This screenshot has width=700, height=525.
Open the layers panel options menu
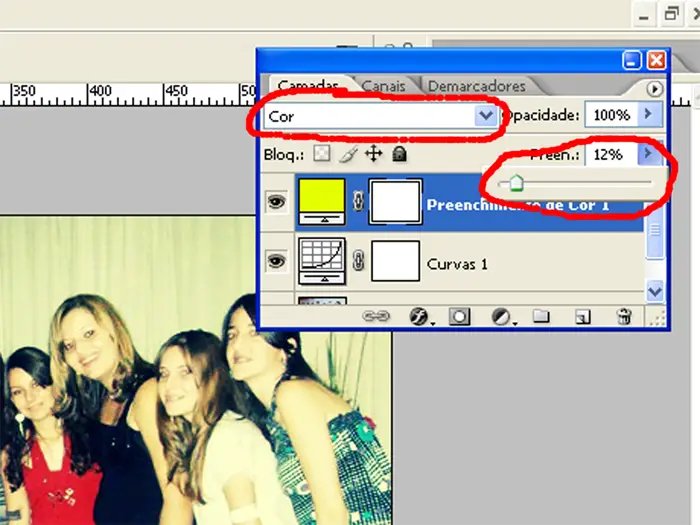tap(654, 89)
